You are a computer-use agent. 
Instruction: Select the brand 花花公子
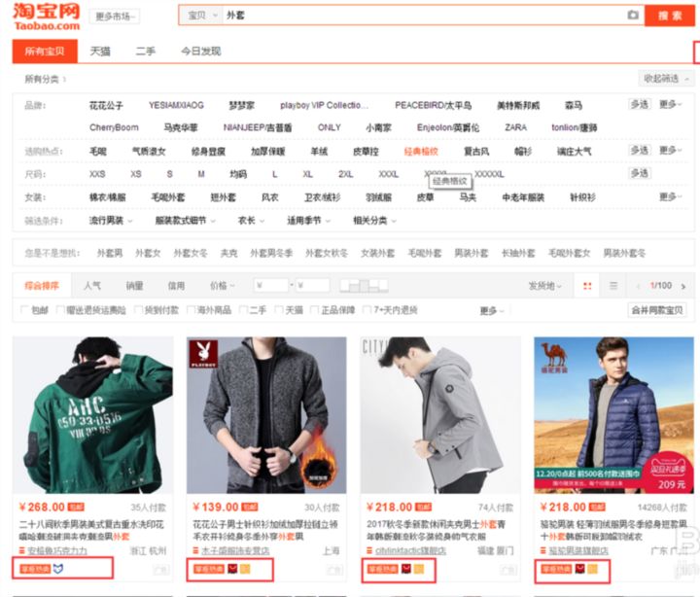tap(106, 105)
